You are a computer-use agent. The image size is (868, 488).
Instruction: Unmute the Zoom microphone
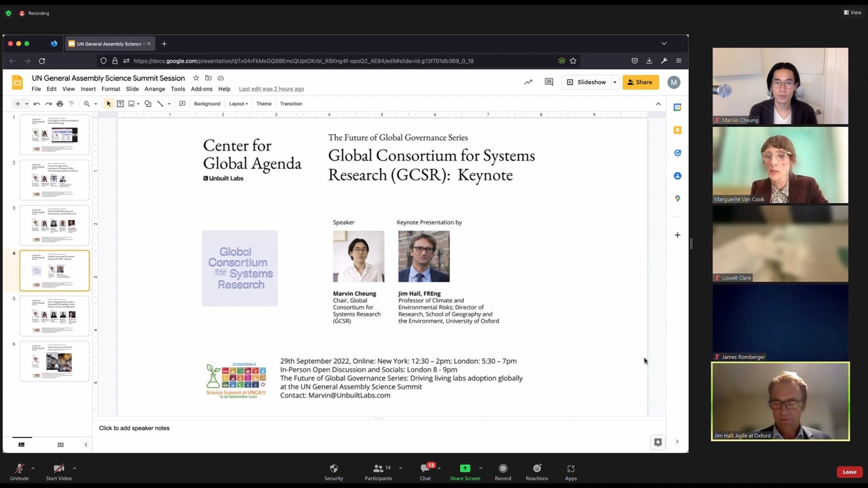pos(20,472)
